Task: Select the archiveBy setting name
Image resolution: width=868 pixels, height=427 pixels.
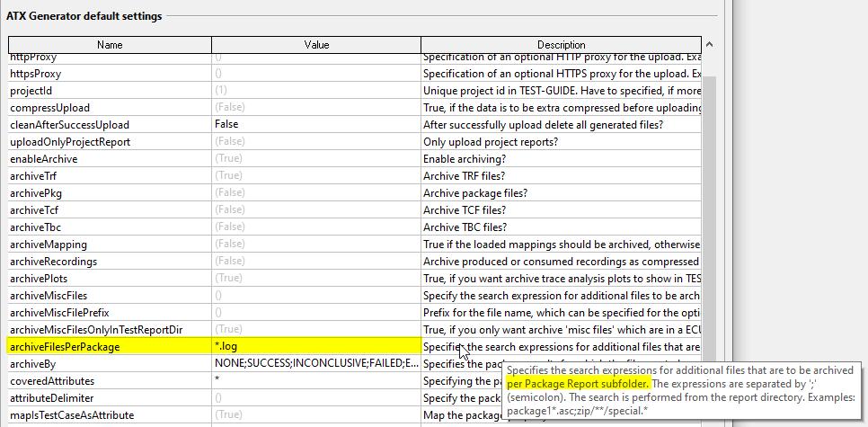Action: click(110, 364)
